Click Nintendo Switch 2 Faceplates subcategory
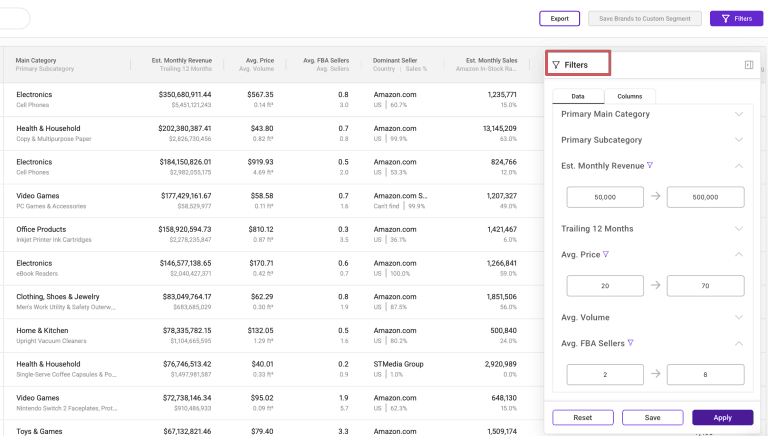Image resolution: width=768 pixels, height=436 pixels. pyautogui.click(x=67, y=408)
